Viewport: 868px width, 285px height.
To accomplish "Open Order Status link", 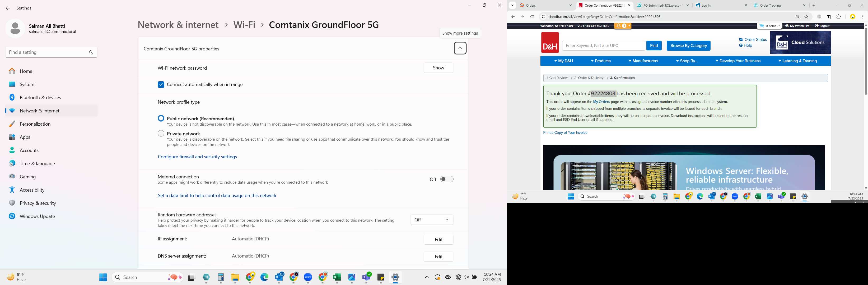I will (753, 39).
